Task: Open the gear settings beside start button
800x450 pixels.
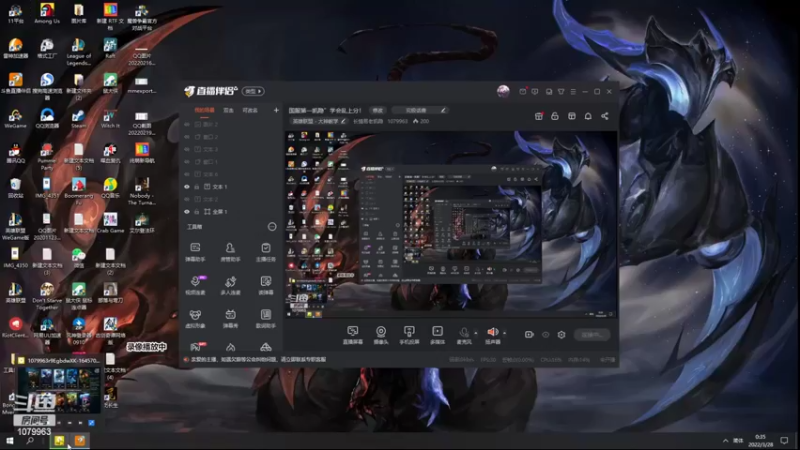Action: pyautogui.click(x=561, y=335)
